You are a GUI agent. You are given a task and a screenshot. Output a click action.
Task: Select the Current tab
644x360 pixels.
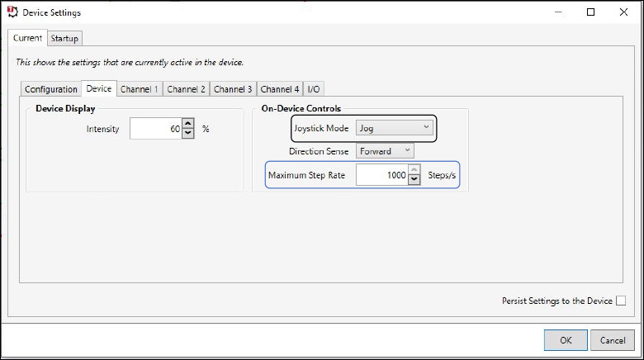27,38
